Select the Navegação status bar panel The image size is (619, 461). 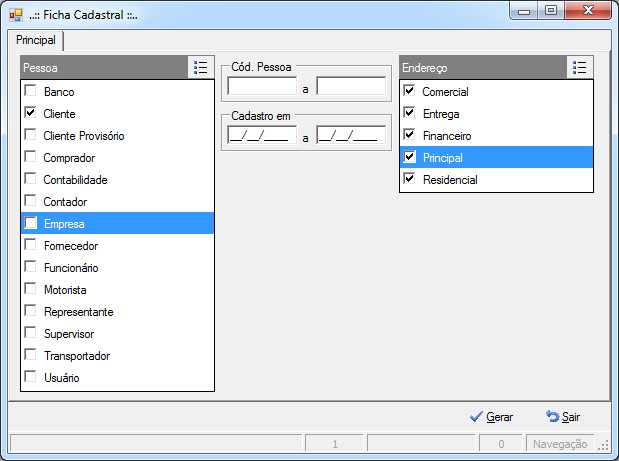click(x=560, y=444)
